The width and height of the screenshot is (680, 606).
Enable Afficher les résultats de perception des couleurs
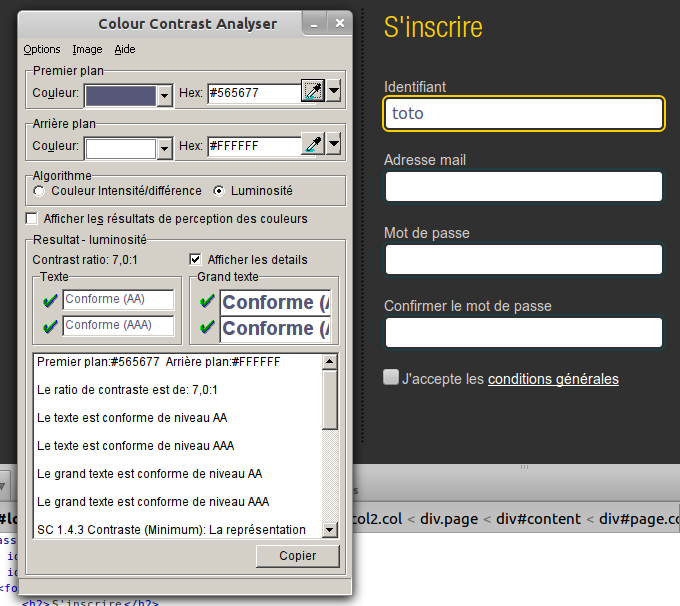31,219
